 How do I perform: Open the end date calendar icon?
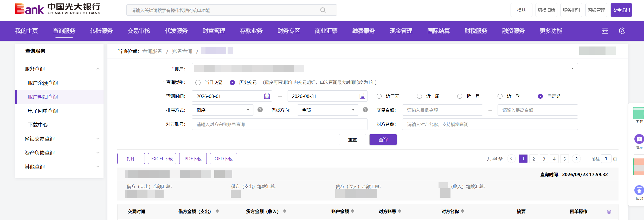(362, 96)
